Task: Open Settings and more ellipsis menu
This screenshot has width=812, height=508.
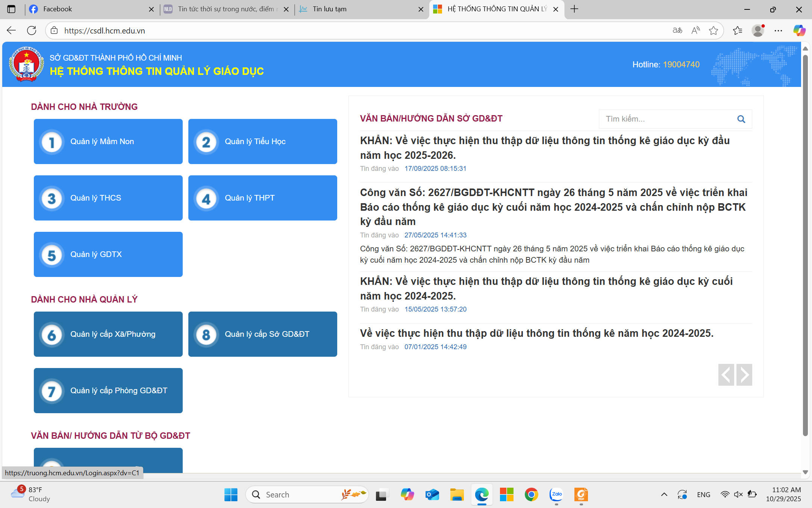Action: (x=778, y=30)
